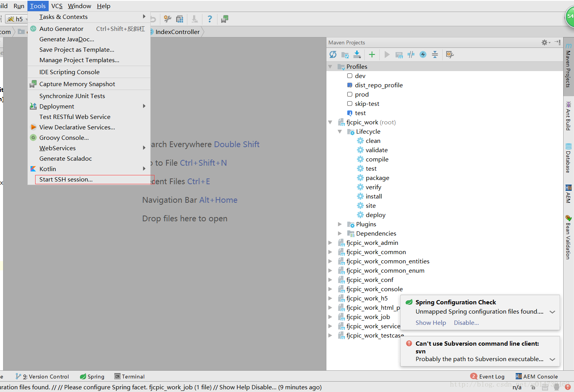
Task: Open the Deployment submenu
Action: [89, 106]
